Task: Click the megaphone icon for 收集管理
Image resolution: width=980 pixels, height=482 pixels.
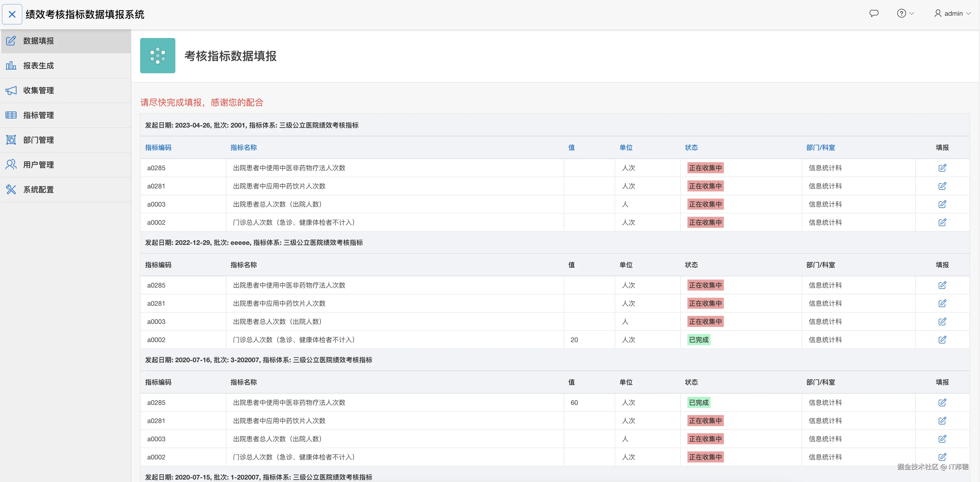Action: [x=11, y=90]
